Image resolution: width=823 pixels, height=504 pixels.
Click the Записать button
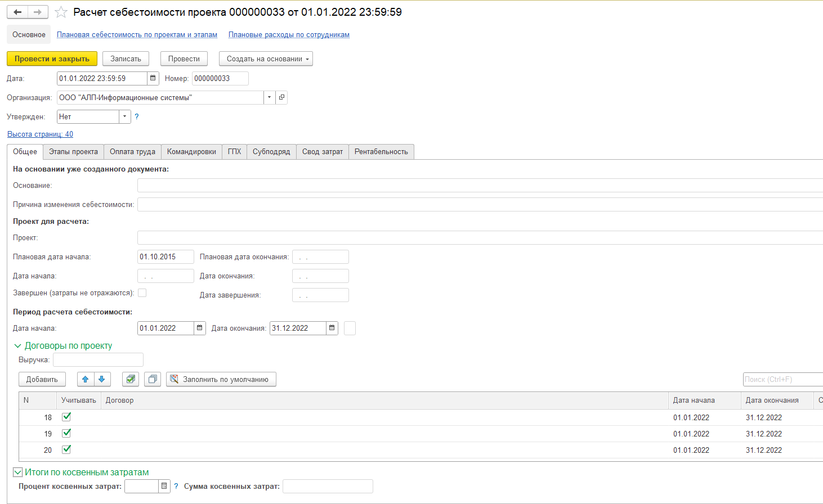[x=126, y=58]
